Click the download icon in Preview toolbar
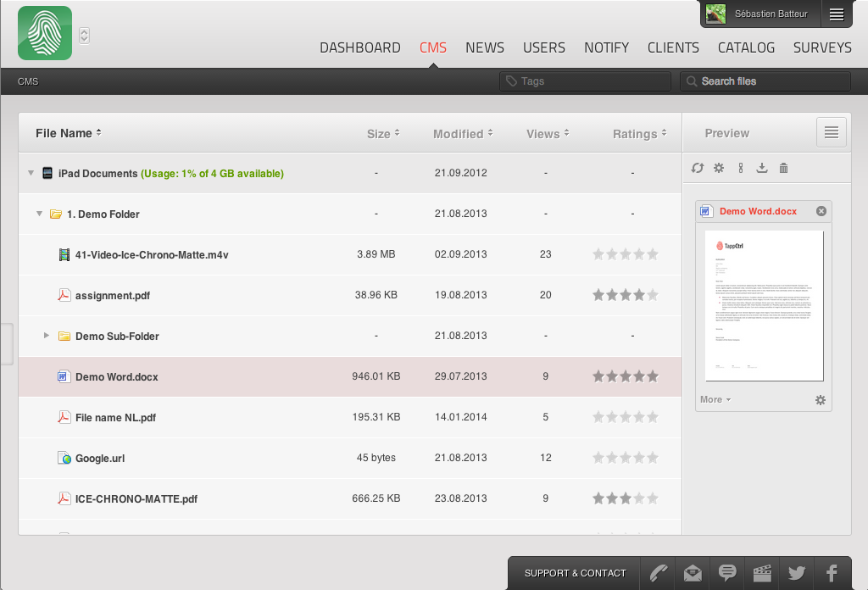The width and height of the screenshot is (868, 590). tap(762, 168)
